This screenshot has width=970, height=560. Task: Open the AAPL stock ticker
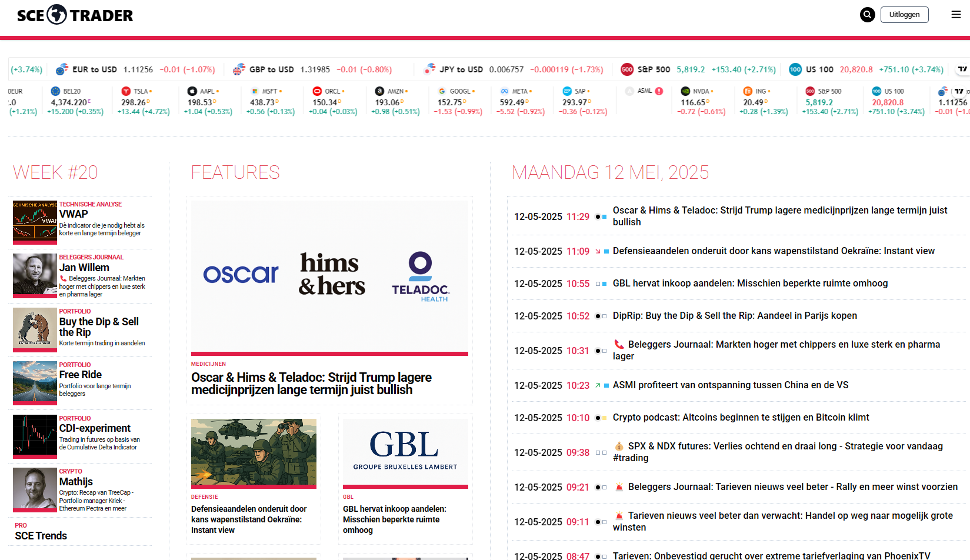[x=208, y=101]
